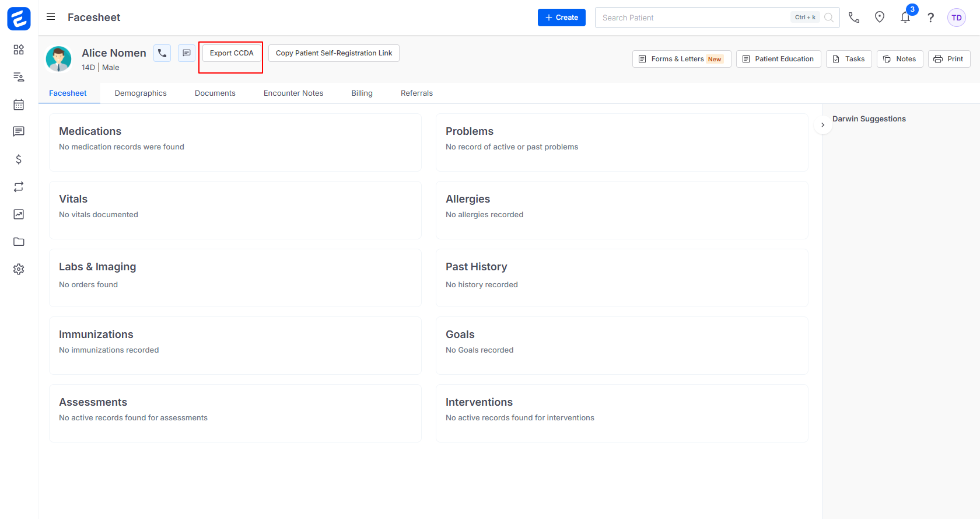Open the Encounter Notes tab
The width and height of the screenshot is (980, 519).
[293, 93]
